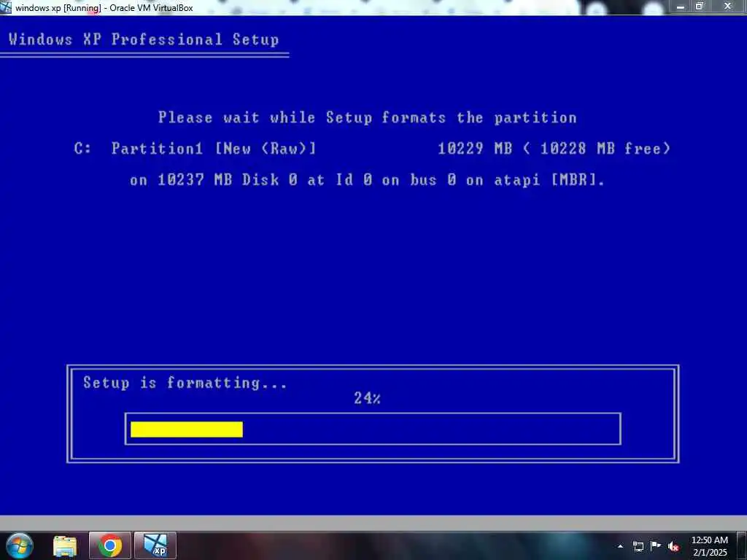The image size is (747, 560).
Task: Restore down the VirtualBox window
Action: click(x=700, y=7)
